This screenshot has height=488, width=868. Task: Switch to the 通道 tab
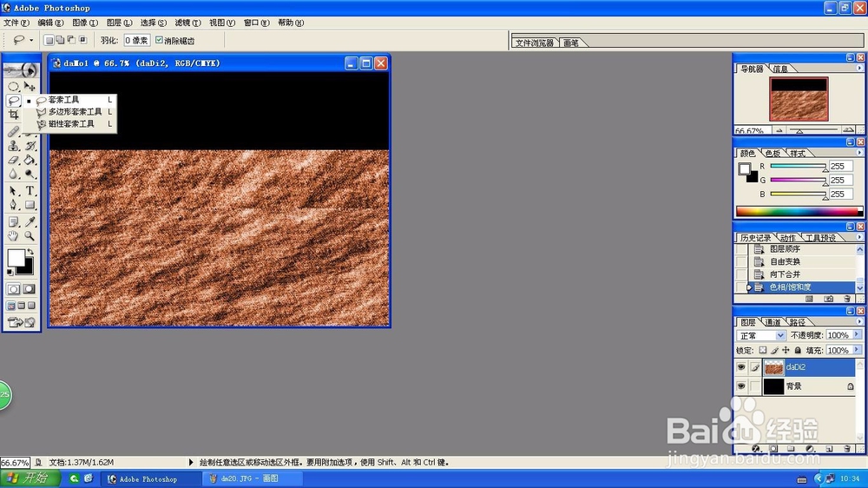coord(773,322)
